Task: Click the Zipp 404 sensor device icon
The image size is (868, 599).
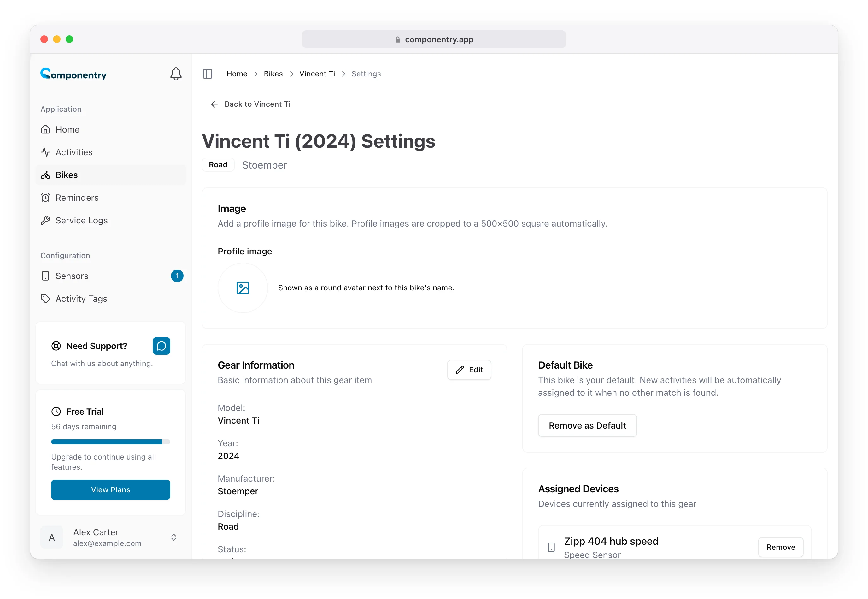Action: [x=551, y=547]
